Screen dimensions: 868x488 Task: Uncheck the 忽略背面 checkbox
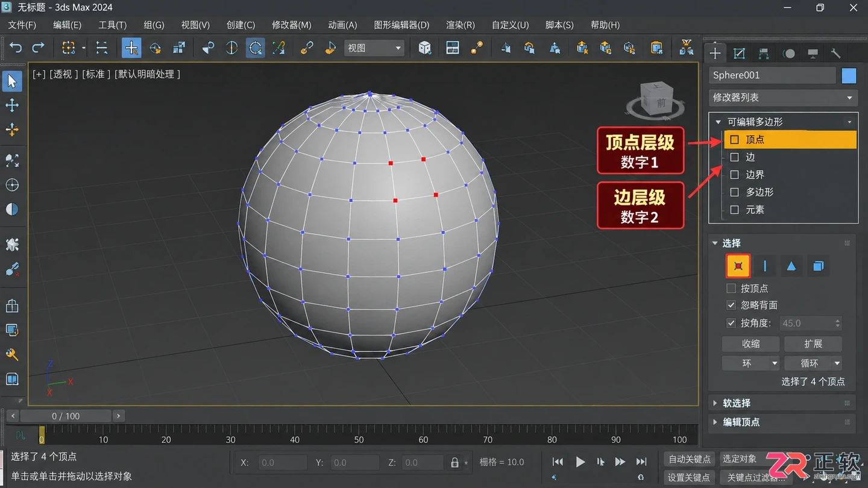(731, 305)
